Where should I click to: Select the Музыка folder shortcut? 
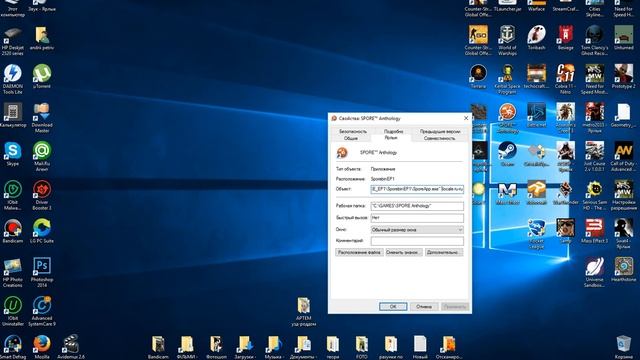click(274, 347)
